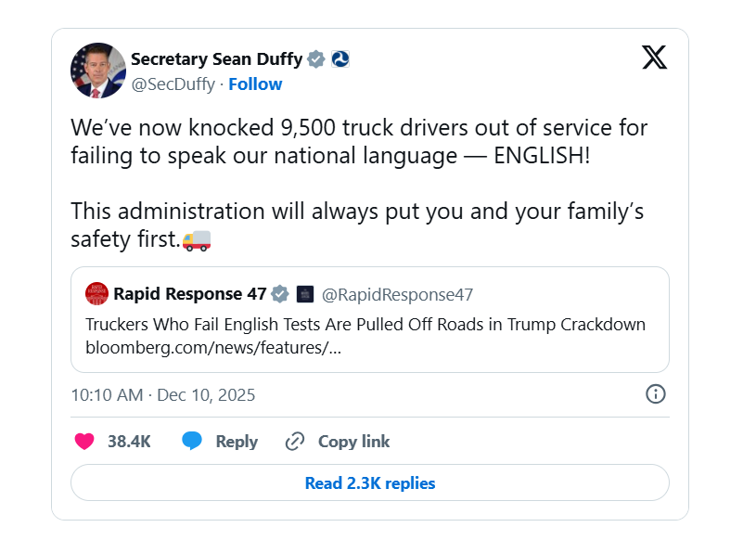Viewport: 756px width, 540px height.
Task: Click the Rapid Response 47 avatar
Action: pyautogui.click(x=96, y=295)
